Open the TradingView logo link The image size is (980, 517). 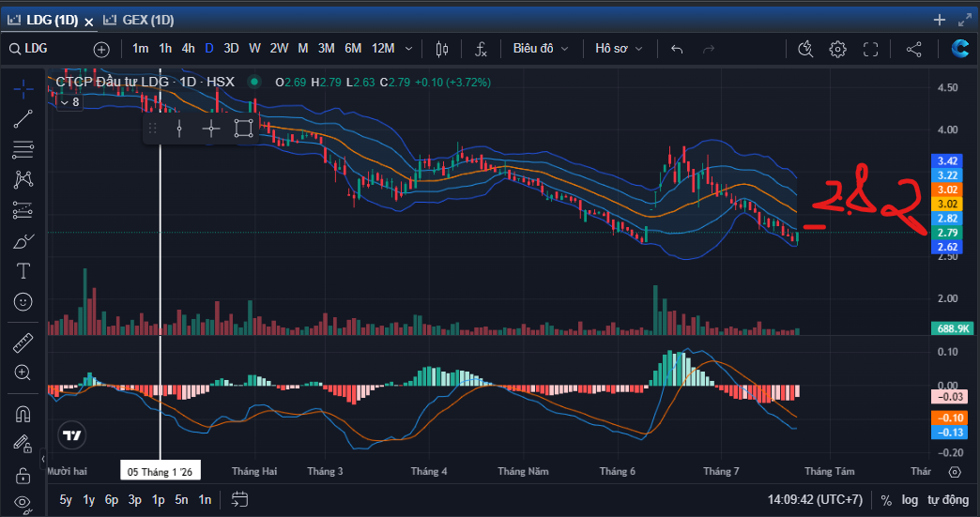[x=72, y=435]
